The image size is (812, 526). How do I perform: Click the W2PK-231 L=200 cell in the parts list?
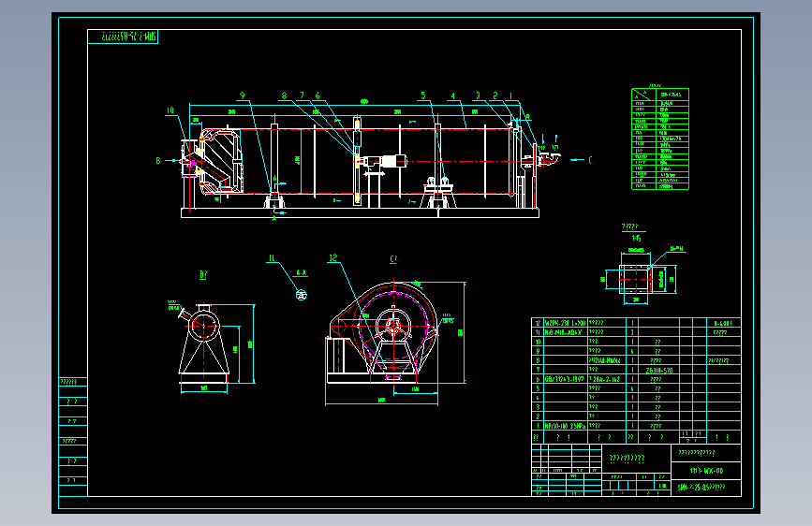[x=565, y=323]
